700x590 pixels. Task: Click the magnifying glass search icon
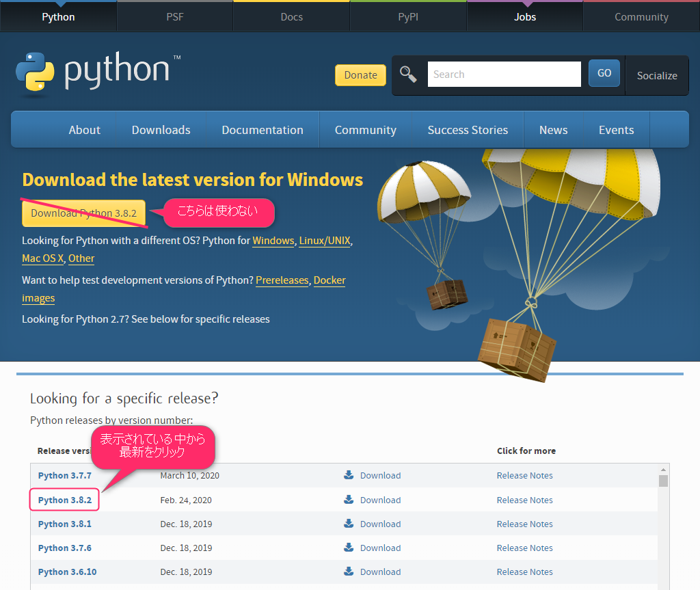tap(408, 74)
